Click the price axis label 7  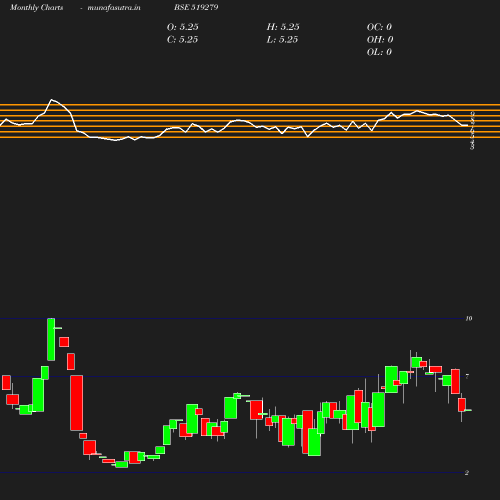pos(467,376)
